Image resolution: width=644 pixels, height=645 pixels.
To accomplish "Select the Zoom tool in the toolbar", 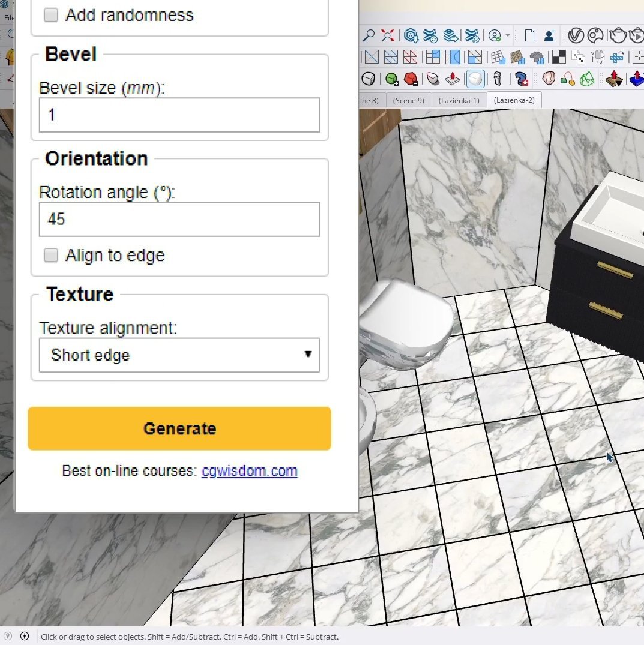I will [x=369, y=35].
